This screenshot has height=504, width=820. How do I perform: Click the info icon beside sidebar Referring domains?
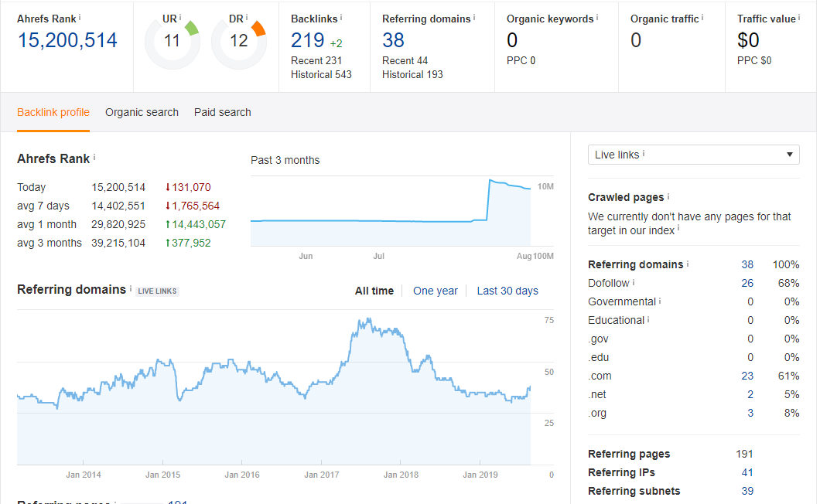pyautogui.click(x=688, y=264)
